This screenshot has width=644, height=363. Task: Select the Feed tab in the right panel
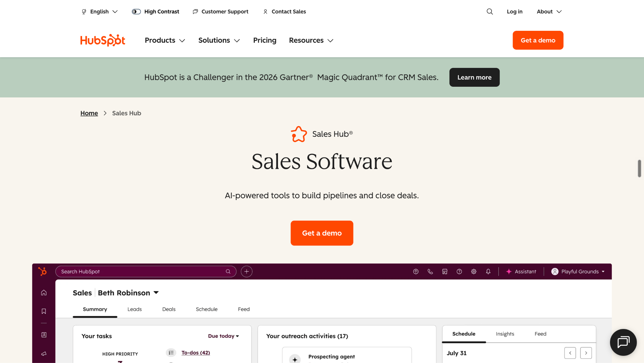[541, 334]
